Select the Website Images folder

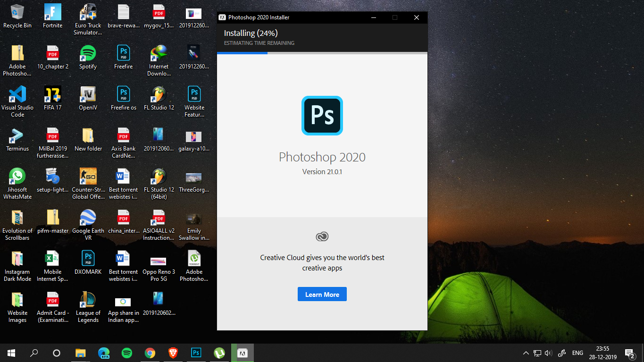[x=17, y=307]
